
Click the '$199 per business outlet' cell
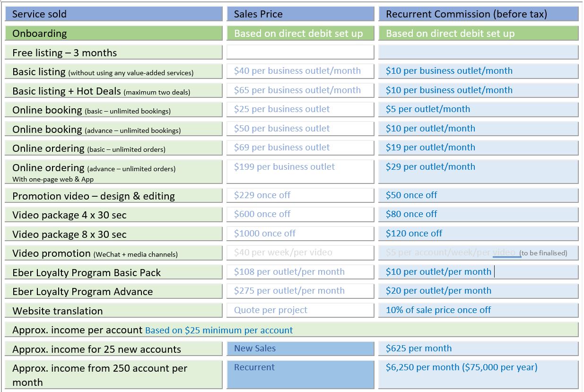pyautogui.click(x=284, y=167)
